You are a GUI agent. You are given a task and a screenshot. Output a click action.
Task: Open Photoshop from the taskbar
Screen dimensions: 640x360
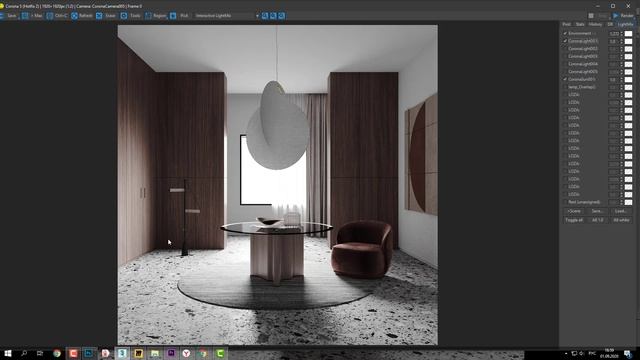pyautogui.click(x=89, y=353)
